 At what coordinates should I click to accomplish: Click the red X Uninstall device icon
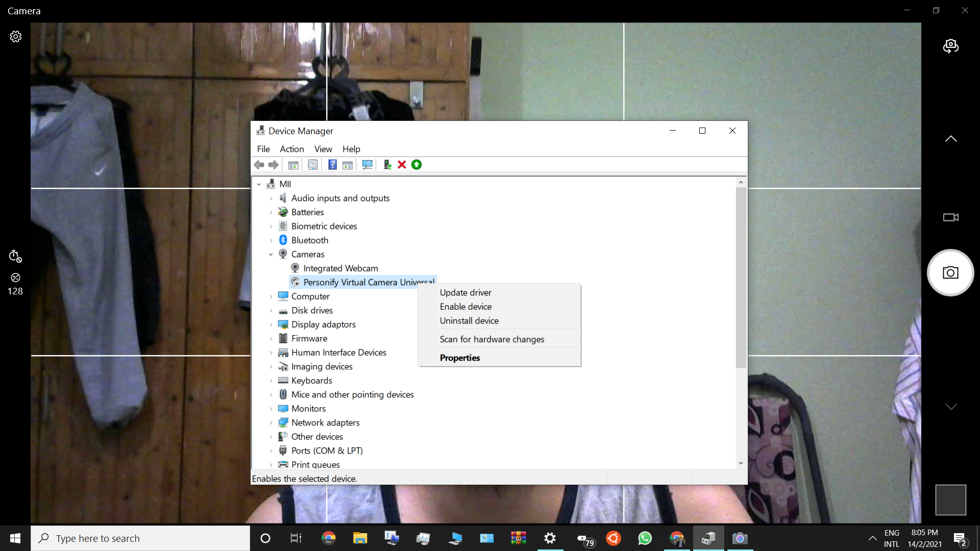click(402, 165)
